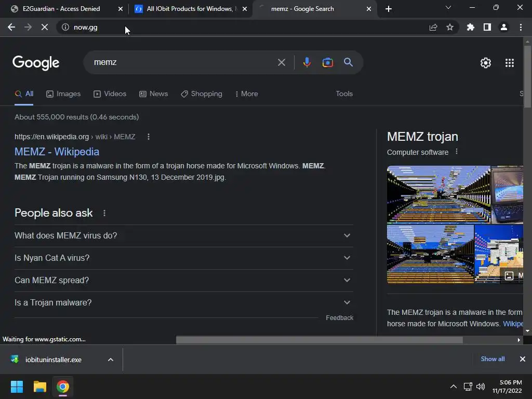Share this page via the share icon

433,27
